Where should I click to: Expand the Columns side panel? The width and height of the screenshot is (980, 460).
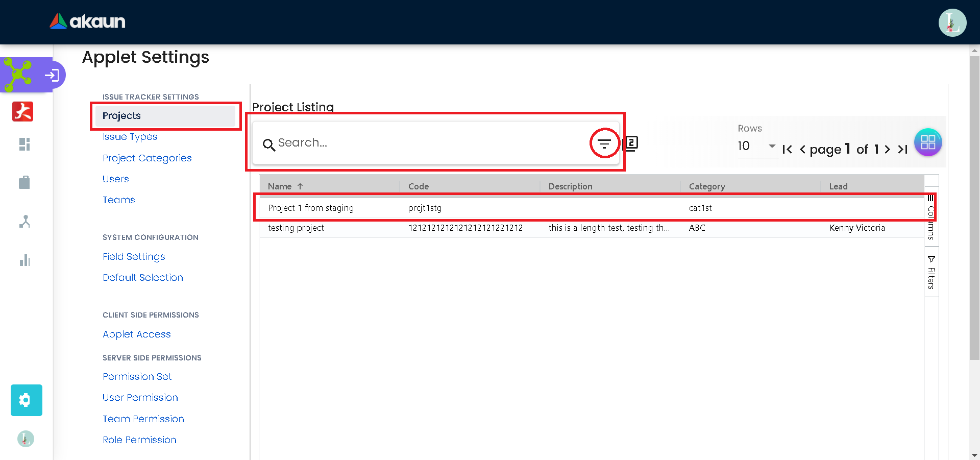(x=931, y=217)
